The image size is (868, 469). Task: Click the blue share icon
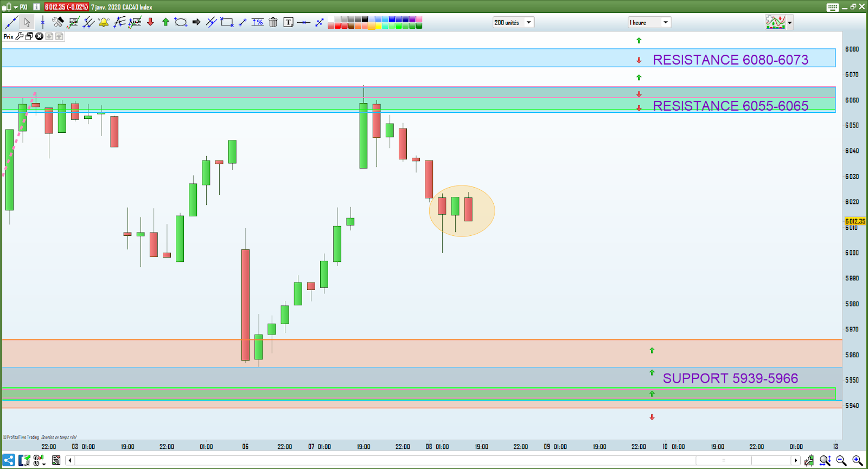pos(9,460)
